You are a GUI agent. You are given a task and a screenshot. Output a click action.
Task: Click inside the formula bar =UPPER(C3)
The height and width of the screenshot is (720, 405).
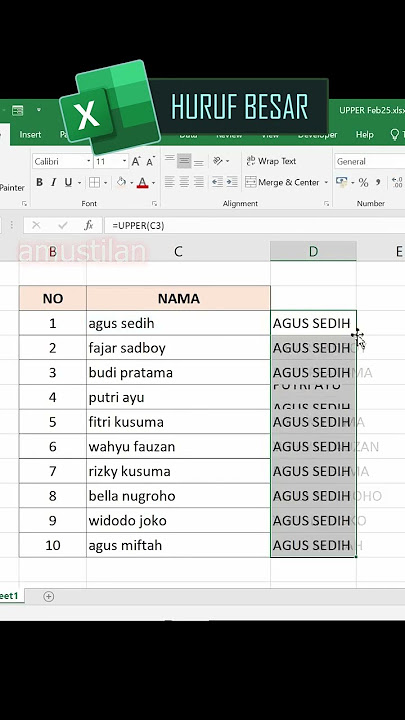(x=254, y=225)
